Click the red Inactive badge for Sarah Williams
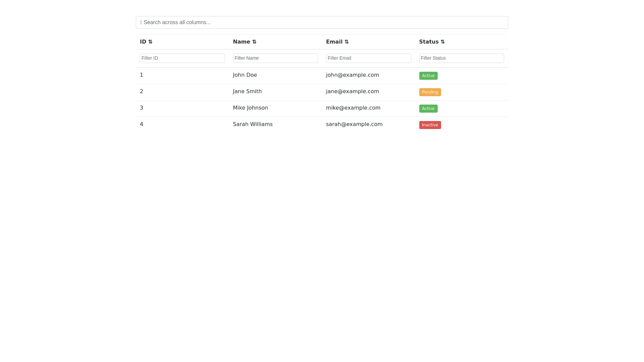 [x=430, y=125]
